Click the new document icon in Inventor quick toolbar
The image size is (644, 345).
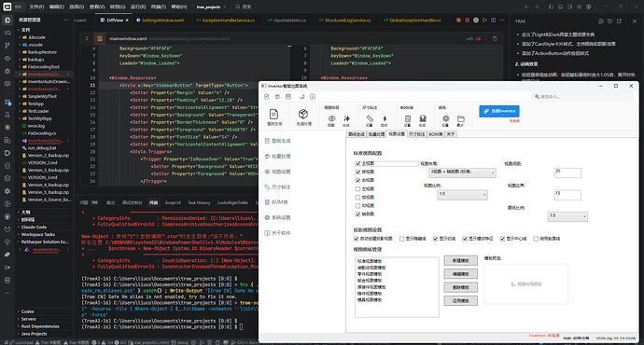[x=267, y=96]
